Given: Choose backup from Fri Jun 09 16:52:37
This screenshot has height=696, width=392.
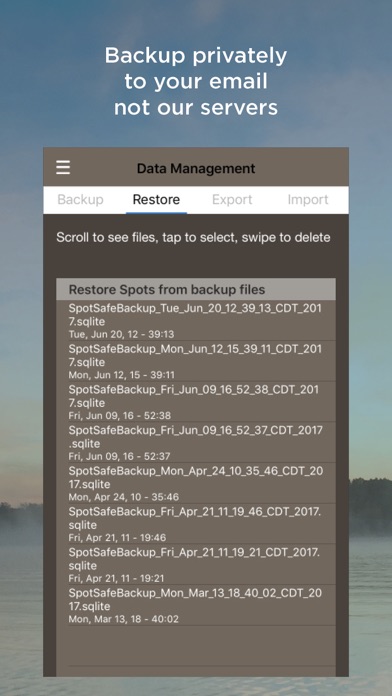Looking at the screenshot, I should [x=196, y=443].
